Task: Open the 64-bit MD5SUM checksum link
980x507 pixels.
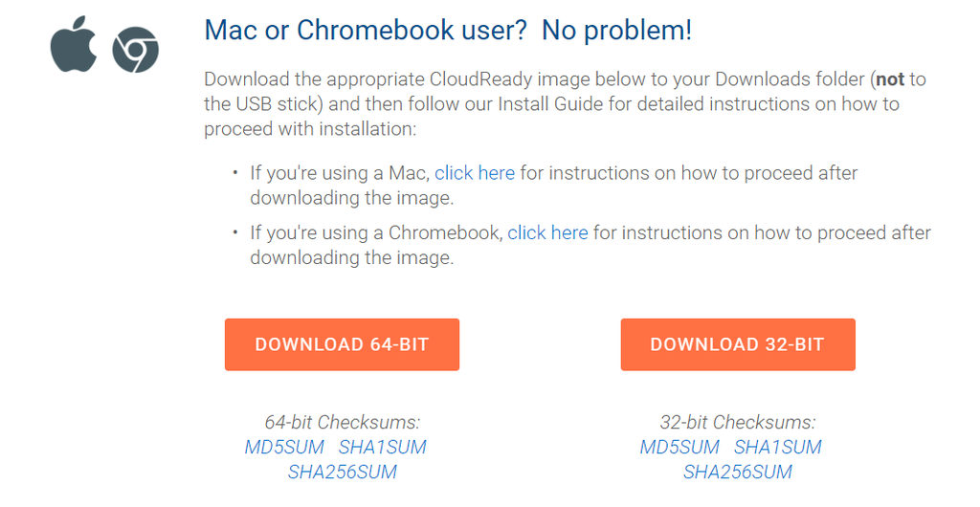Action: tap(284, 447)
